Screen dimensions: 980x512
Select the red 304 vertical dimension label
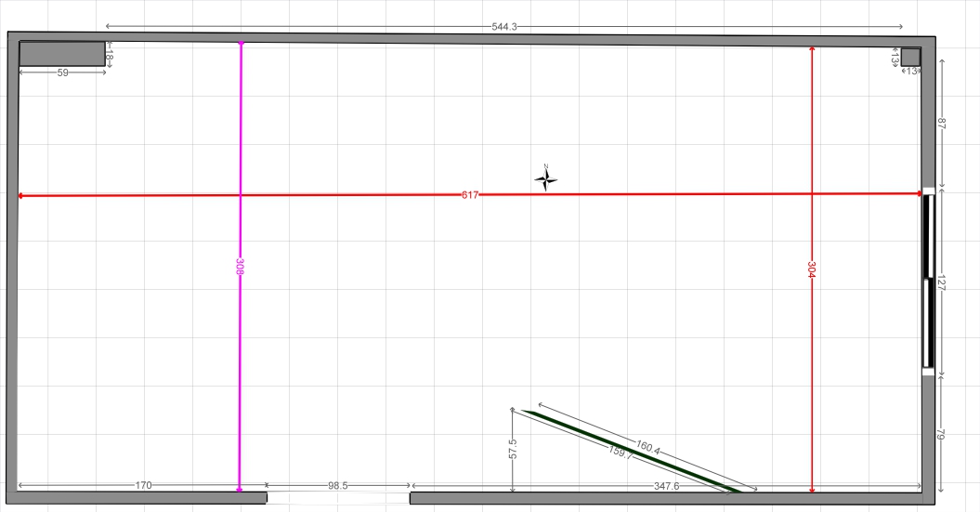[x=811, y=269]
